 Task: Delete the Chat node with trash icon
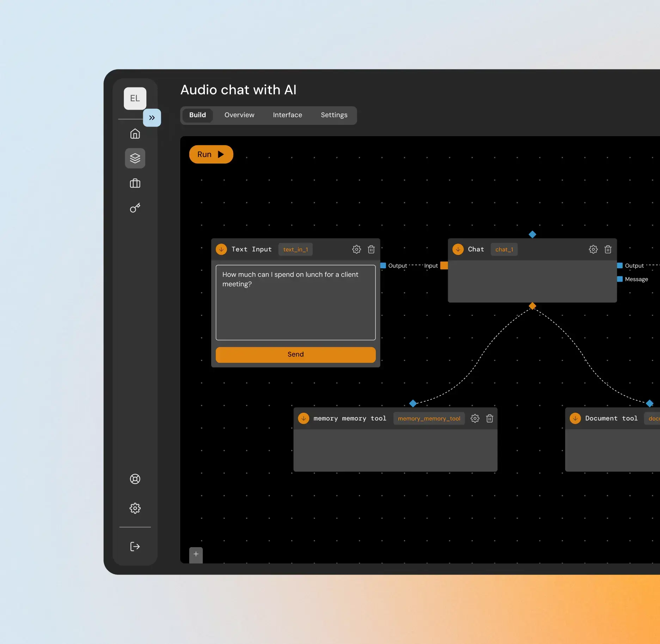point(608,250)
